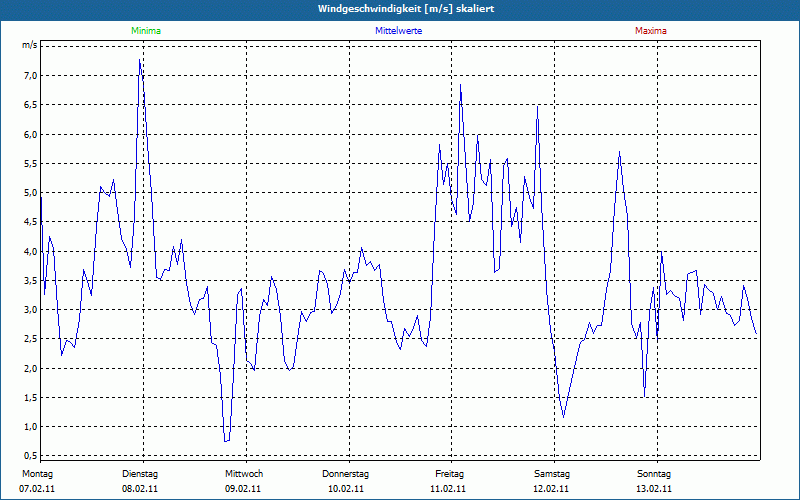
Task: Click the blue Mittelwerte legend label
Action: tap(398, 31)
